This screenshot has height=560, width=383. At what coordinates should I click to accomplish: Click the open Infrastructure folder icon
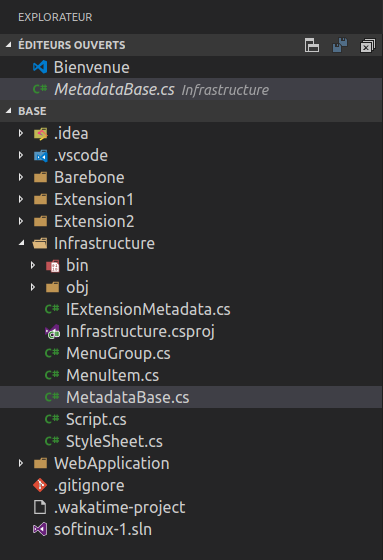click(40, 244)
